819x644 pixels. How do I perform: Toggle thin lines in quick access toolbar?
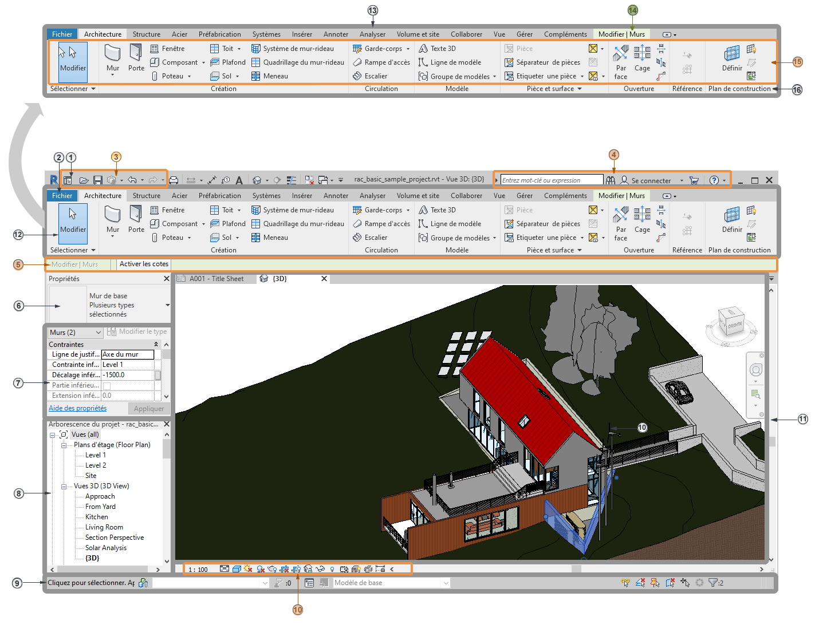292,180
